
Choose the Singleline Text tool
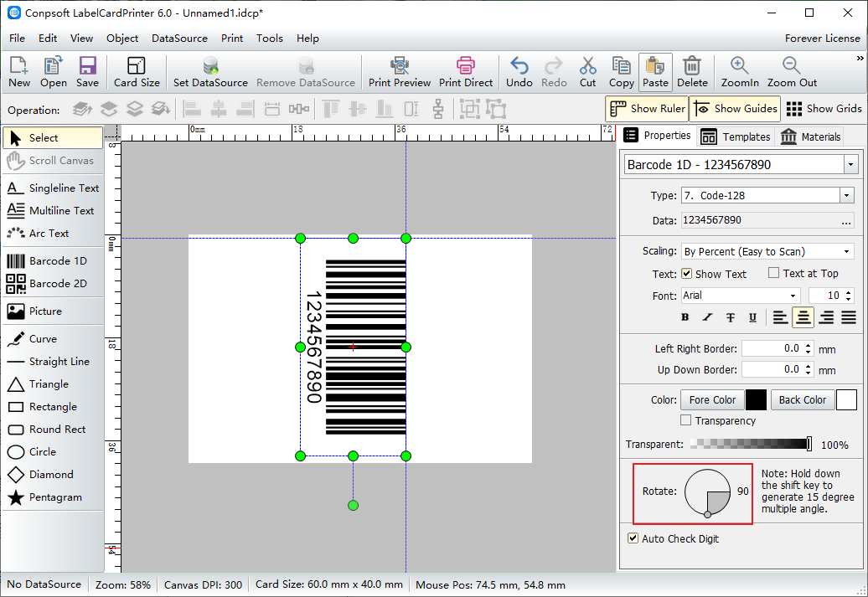click(53, 188)
